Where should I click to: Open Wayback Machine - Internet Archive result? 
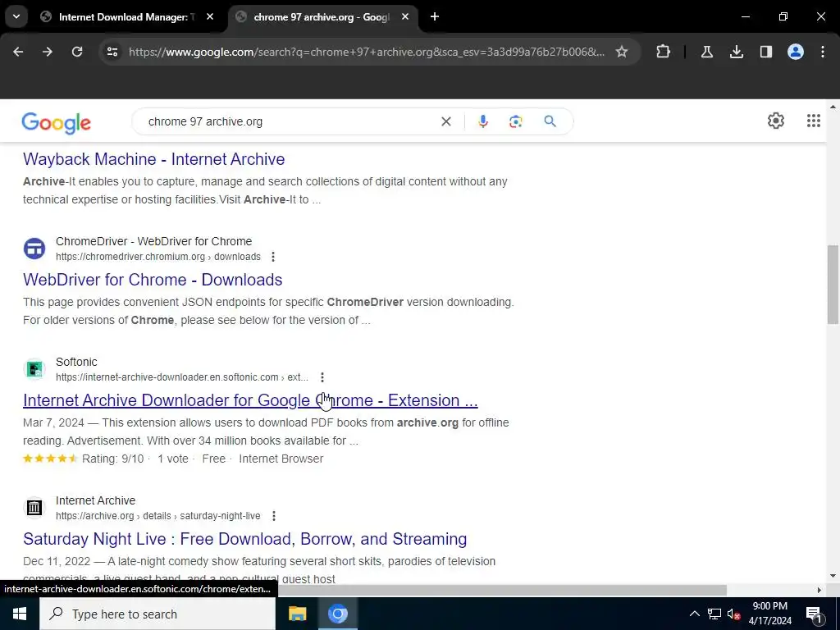[153, 159]
